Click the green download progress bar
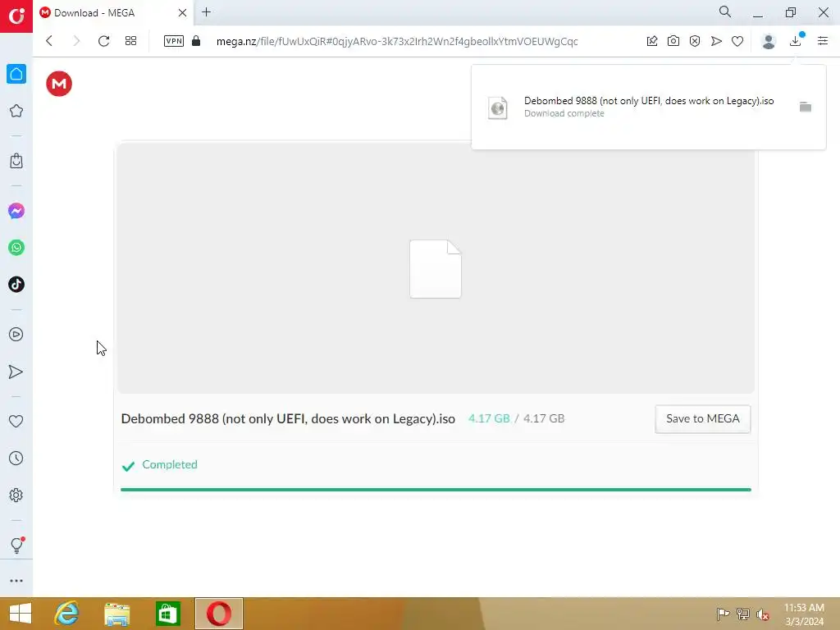Screen dimensions: 840x630 pos(436,489)
